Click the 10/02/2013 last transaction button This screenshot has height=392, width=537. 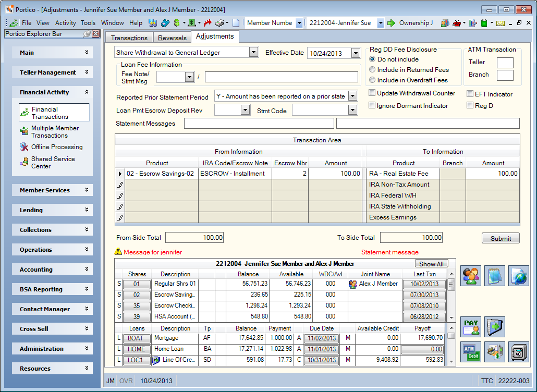tap(424, 284)
